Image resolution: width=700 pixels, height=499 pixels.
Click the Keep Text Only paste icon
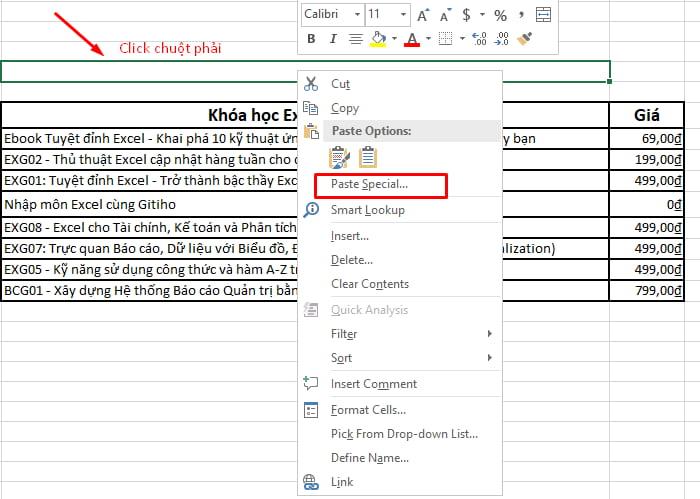tap(368, 157)
